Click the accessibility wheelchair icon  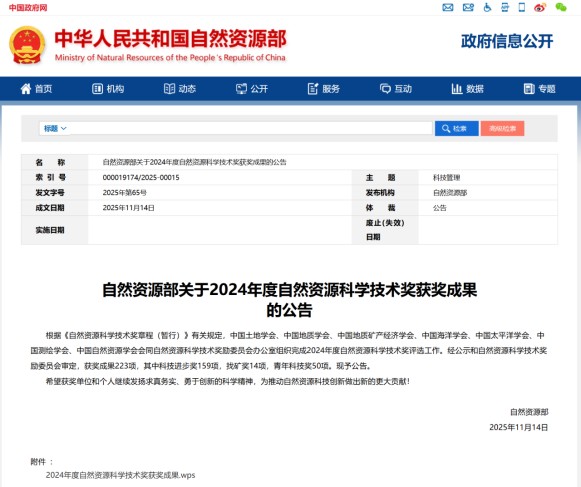[487, 7]
